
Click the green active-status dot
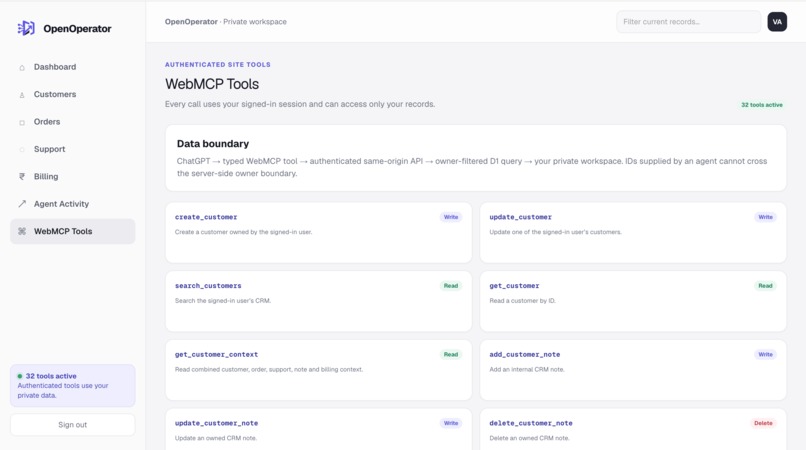click(20, 376)
